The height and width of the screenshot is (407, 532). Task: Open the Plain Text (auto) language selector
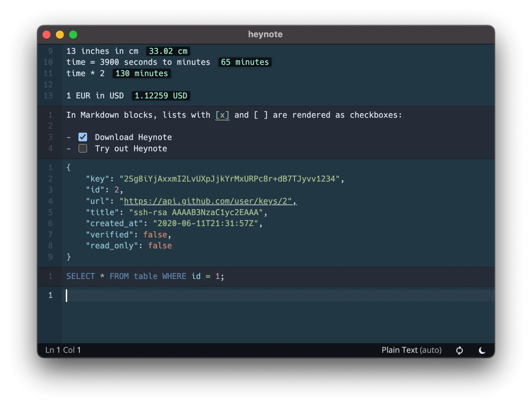(411, 350)
